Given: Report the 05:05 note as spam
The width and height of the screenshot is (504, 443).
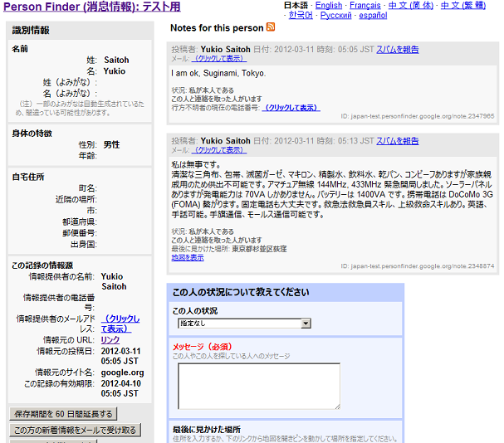Looking at the screenshot, I should 397,49.
